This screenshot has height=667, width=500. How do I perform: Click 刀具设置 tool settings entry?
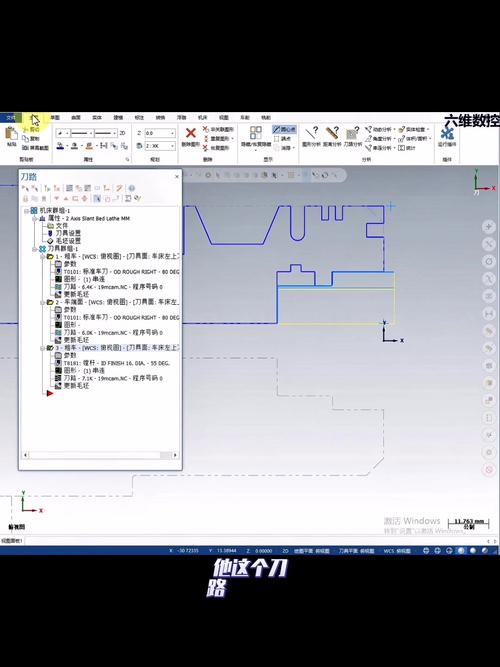pyautogui.click(x=68, y=233)
